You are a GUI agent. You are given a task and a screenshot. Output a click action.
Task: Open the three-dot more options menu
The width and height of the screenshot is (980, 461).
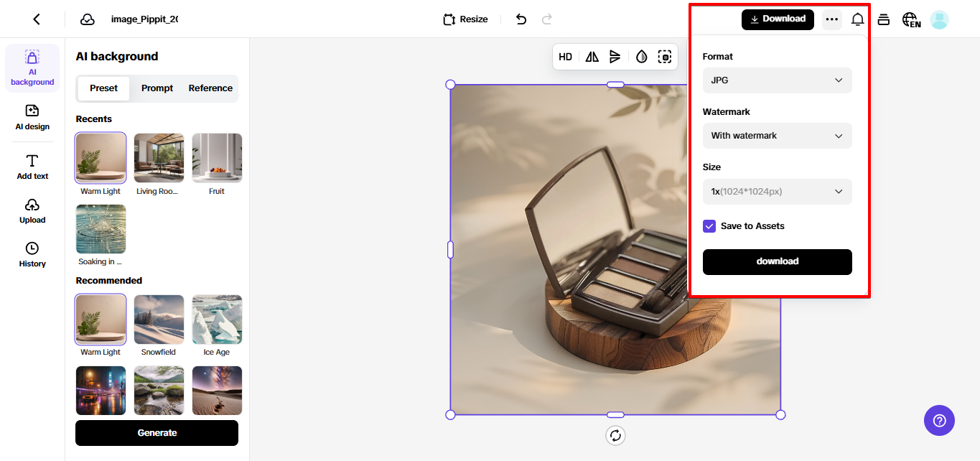point(832,19)
